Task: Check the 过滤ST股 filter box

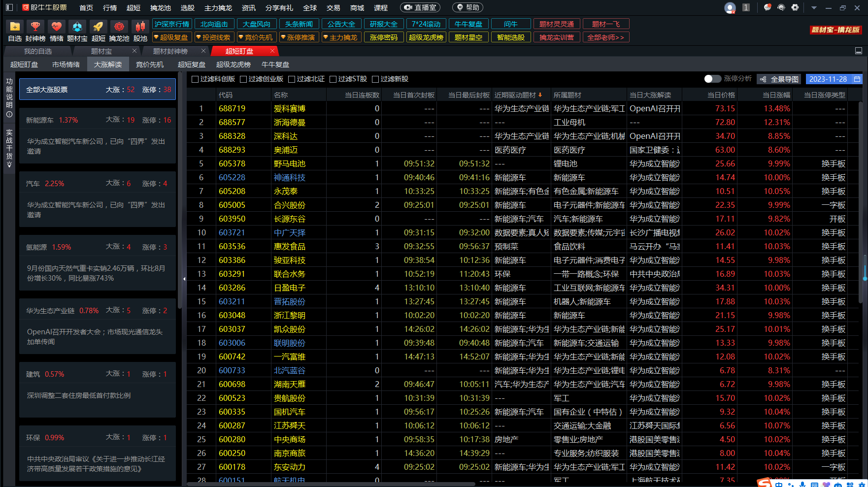Action: click(333, 79)
